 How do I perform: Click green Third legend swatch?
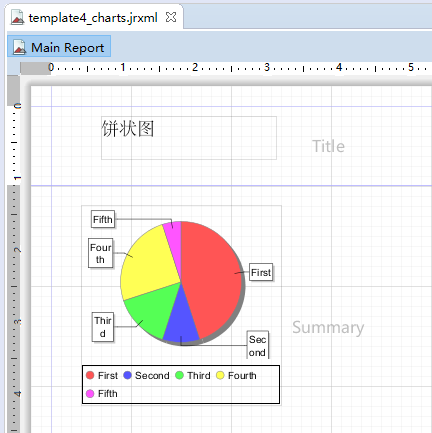179,375
